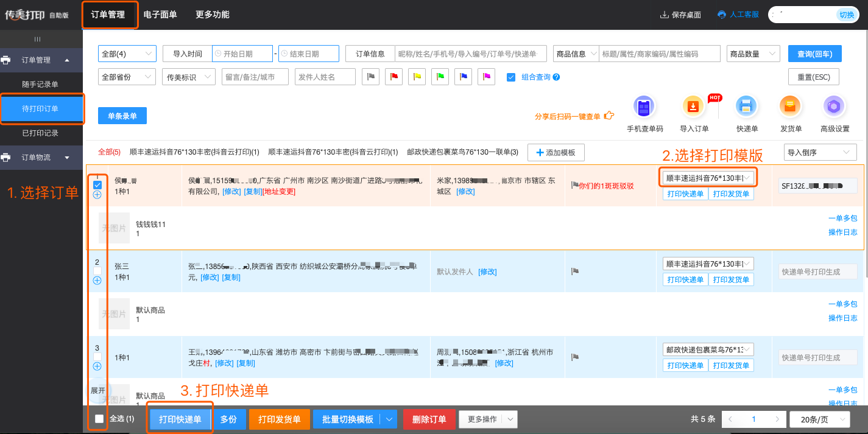Click the 查询(回车) button

click(x=814, y=54)
